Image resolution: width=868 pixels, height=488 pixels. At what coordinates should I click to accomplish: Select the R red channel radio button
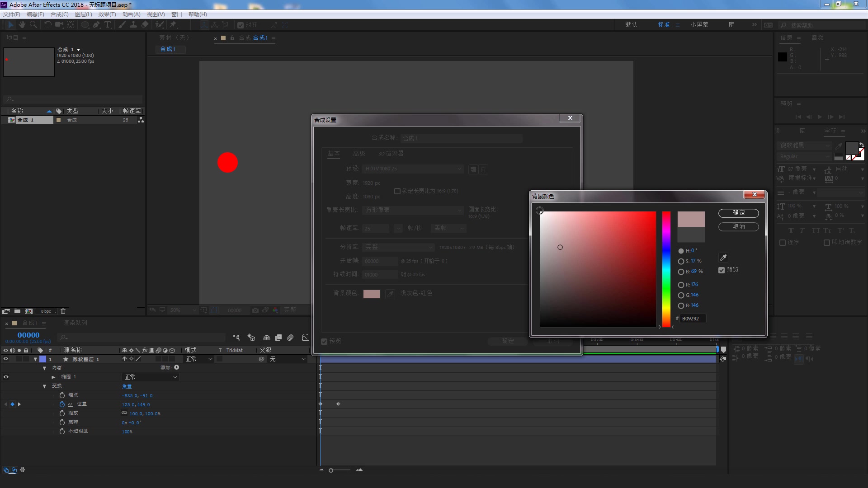click(681, 285)
